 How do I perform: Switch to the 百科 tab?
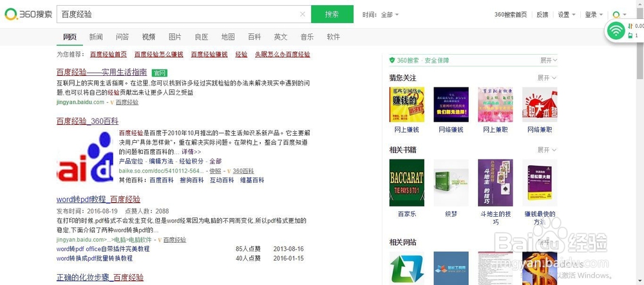pyautogui.click(x=254, y=37)
